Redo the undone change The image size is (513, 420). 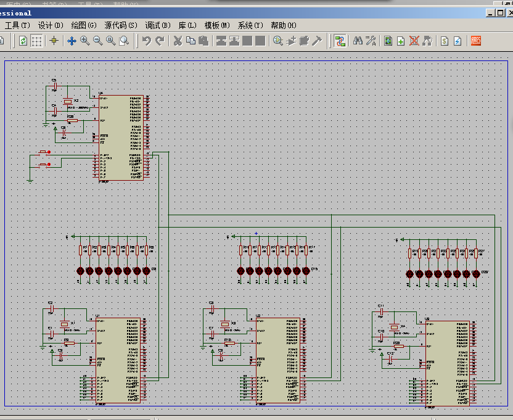click(160, 41)
